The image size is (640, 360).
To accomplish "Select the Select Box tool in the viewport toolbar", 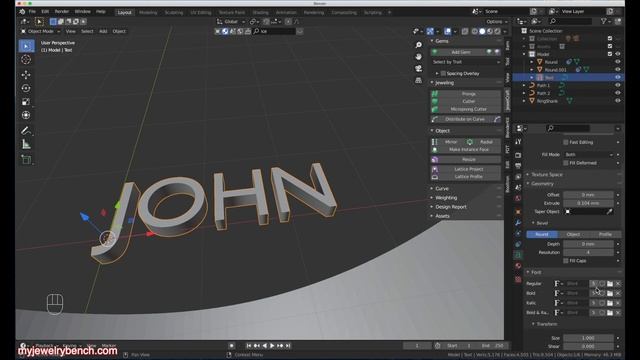I will [x=26, y=46].
